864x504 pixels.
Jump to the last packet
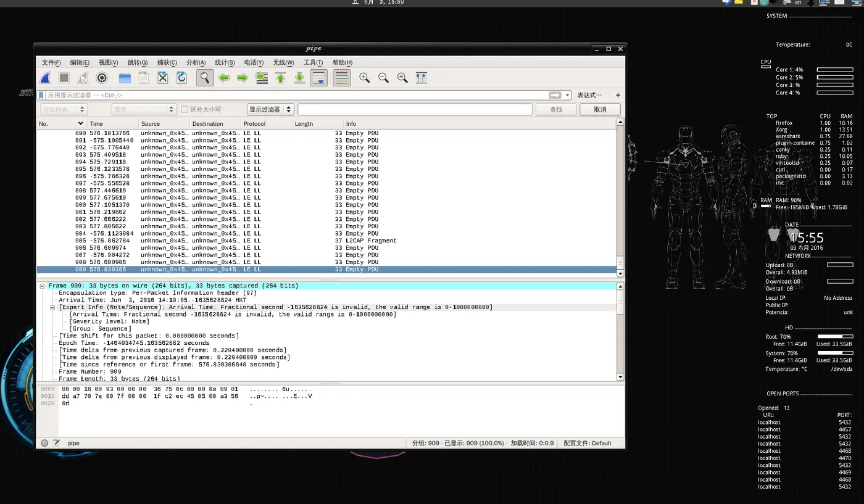click(x=299, y=78)
